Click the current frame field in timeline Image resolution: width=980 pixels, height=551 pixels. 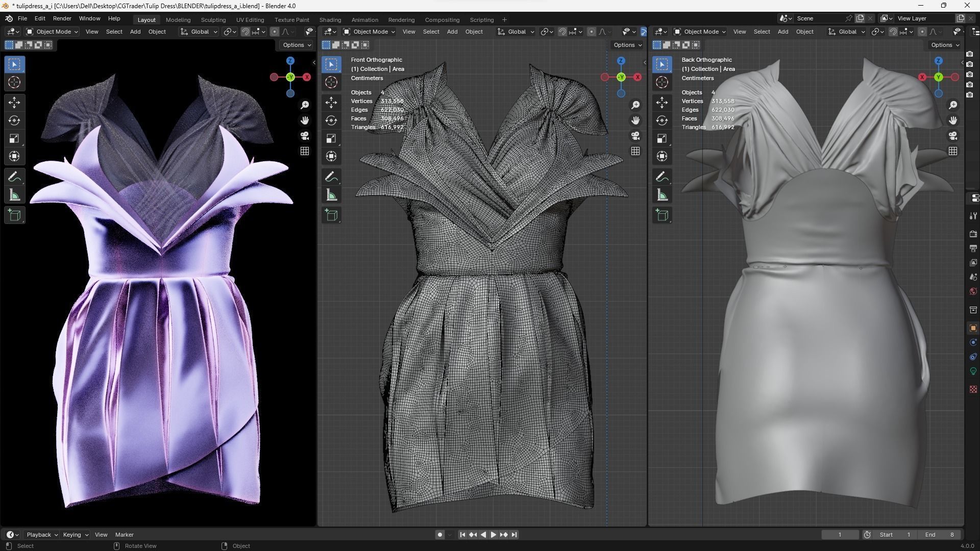point(840,535)
